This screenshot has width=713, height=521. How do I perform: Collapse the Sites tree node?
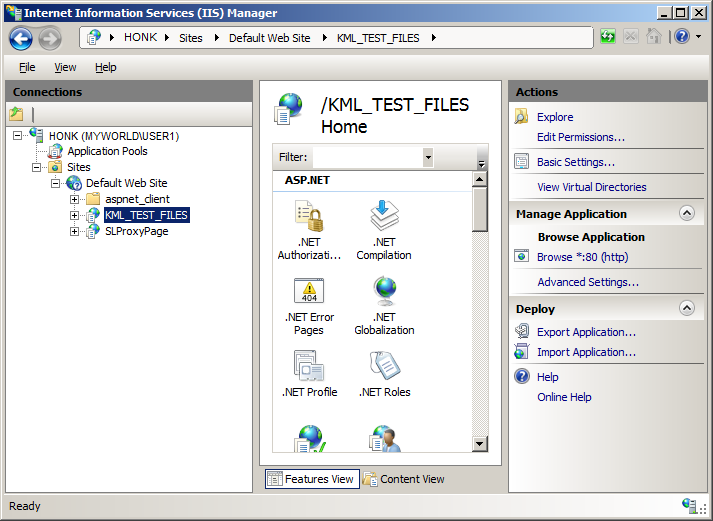tap(36, 167)
